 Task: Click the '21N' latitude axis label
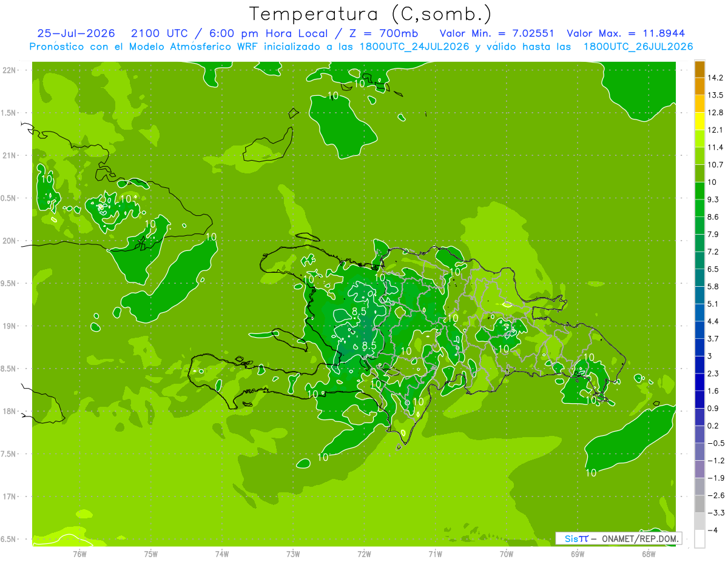tap(10, 155)
